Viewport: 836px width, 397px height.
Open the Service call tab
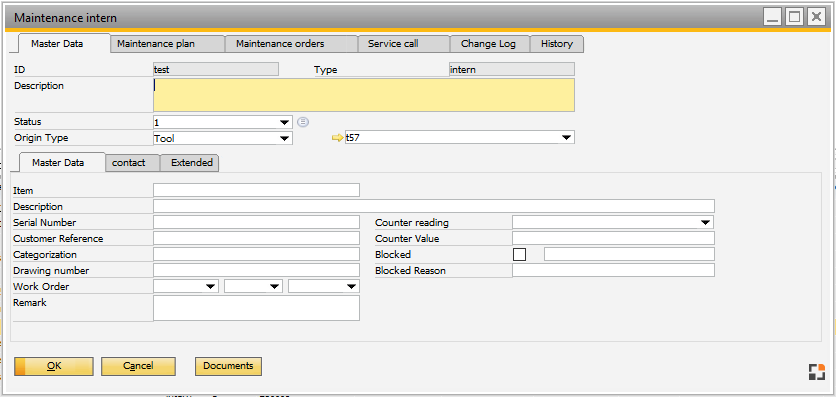pyautogui.click(x=404, y=44)
